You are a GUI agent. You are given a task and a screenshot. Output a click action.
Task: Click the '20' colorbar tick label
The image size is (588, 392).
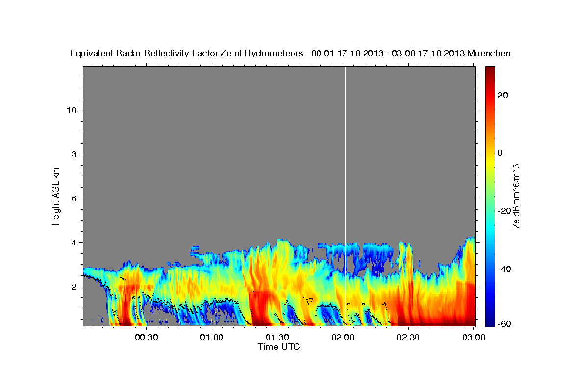pyautogui.click(x=503, y=95)
